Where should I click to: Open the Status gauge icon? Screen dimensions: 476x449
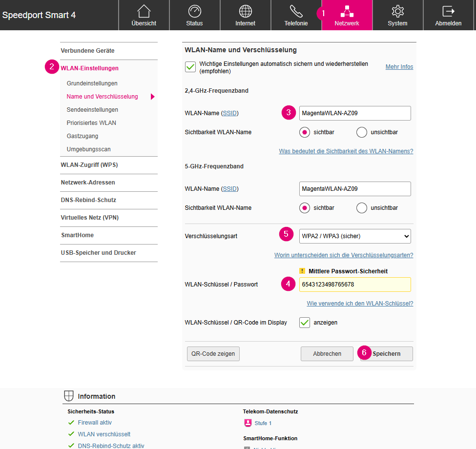194,11
